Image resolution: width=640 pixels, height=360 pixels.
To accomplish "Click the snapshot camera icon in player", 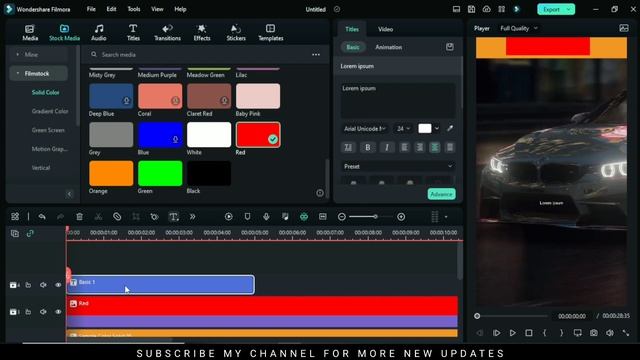I will (593, 333).
